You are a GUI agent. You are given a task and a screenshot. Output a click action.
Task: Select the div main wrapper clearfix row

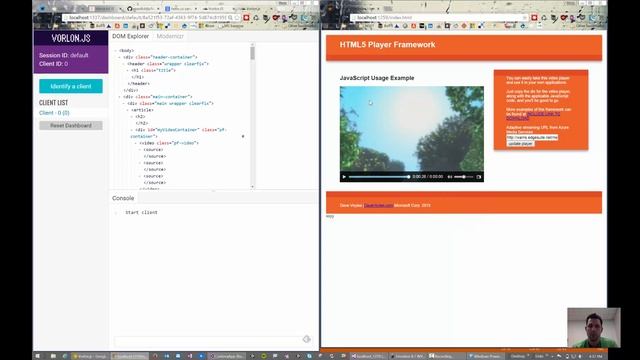pos(170,103)
